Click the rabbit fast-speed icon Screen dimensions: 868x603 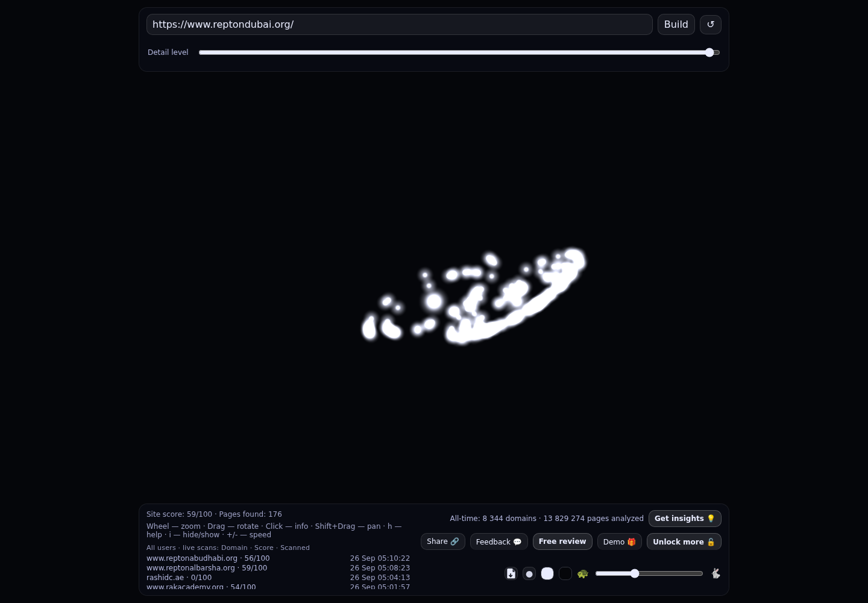pyautogui.click(x=715, y=573)
